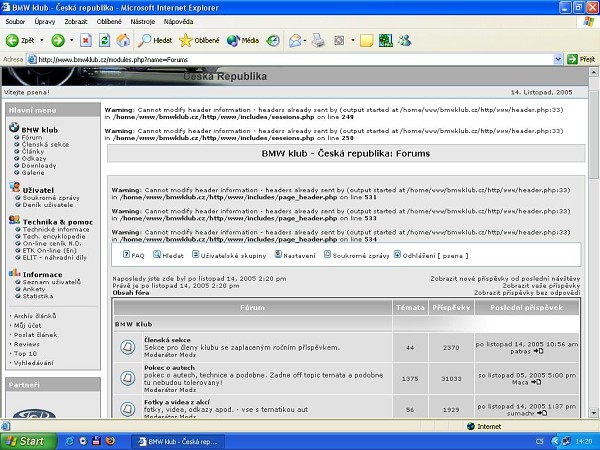Click the green Forward arrow button
600x450 pixels.
(58, 40)
